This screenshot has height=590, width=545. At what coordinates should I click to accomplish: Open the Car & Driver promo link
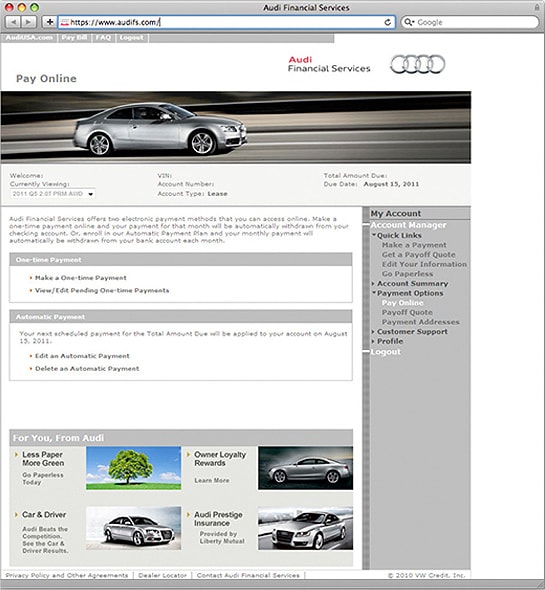click(x=44, y=515)
